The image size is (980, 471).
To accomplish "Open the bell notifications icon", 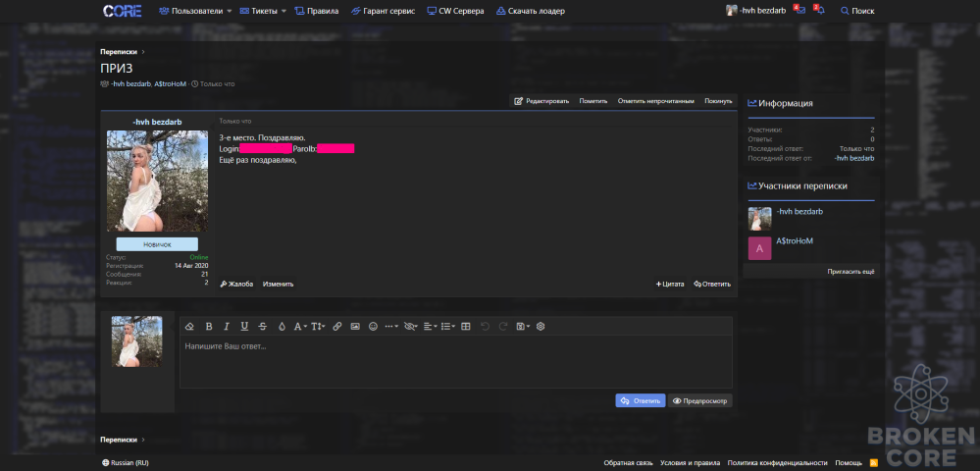I will click(x=820, y=11).
